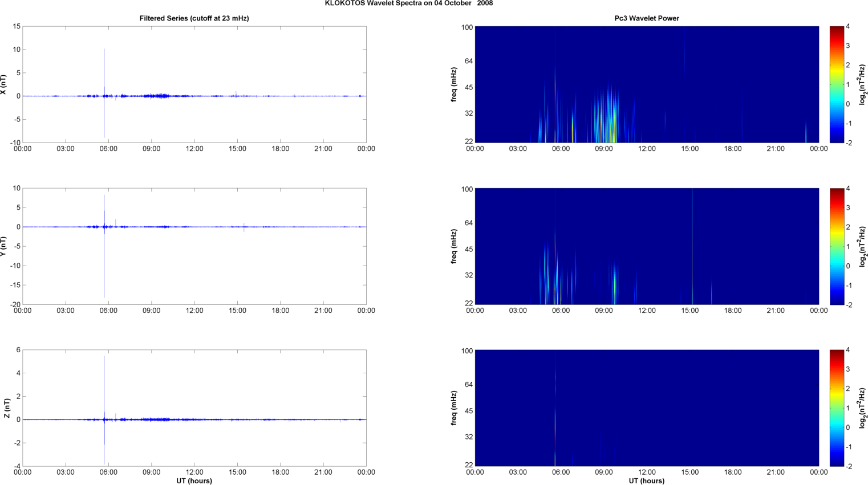The width and height of the screenshot is (868, 485).
Task: Click the colorbar beside the middle spectrogram
Action: [x=836, y=246]
